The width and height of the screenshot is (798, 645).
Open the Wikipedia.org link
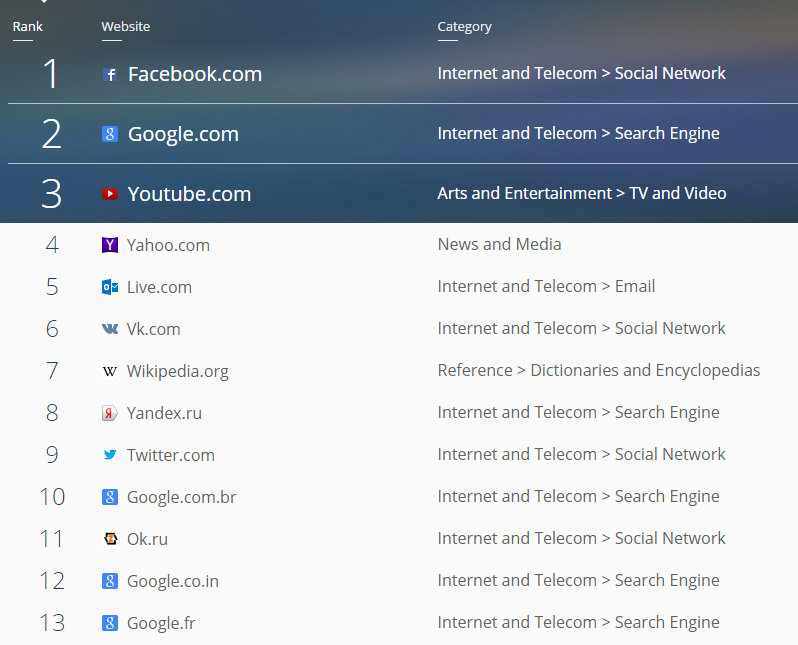pyautogui.click(x=178, y=372)
